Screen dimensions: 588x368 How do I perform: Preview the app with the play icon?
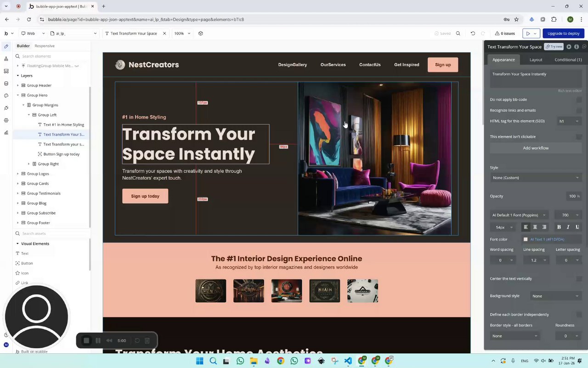pyautogui.click(x=528, y=33)
